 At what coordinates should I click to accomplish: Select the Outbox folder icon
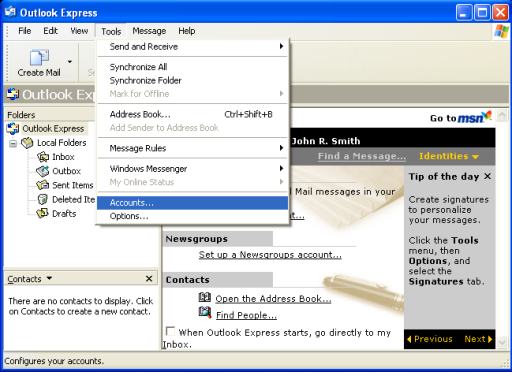tap(43, 171)
